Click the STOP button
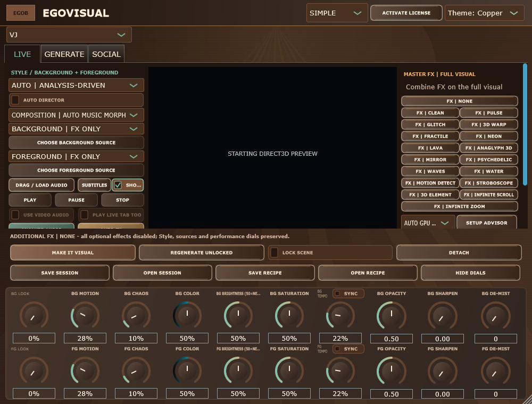The image size is (532, 404). click(122, 200)
